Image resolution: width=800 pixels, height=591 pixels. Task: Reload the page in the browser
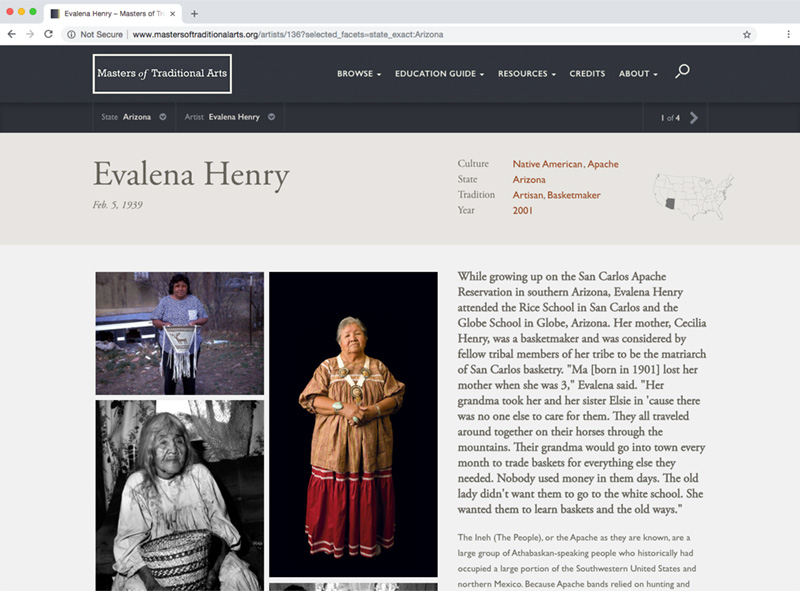48,34
